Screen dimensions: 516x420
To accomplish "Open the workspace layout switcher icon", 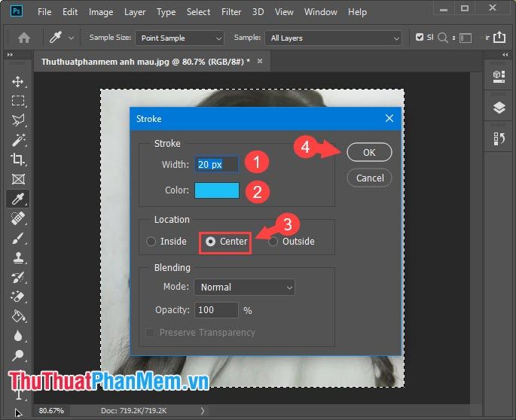I will click(466, 38).
